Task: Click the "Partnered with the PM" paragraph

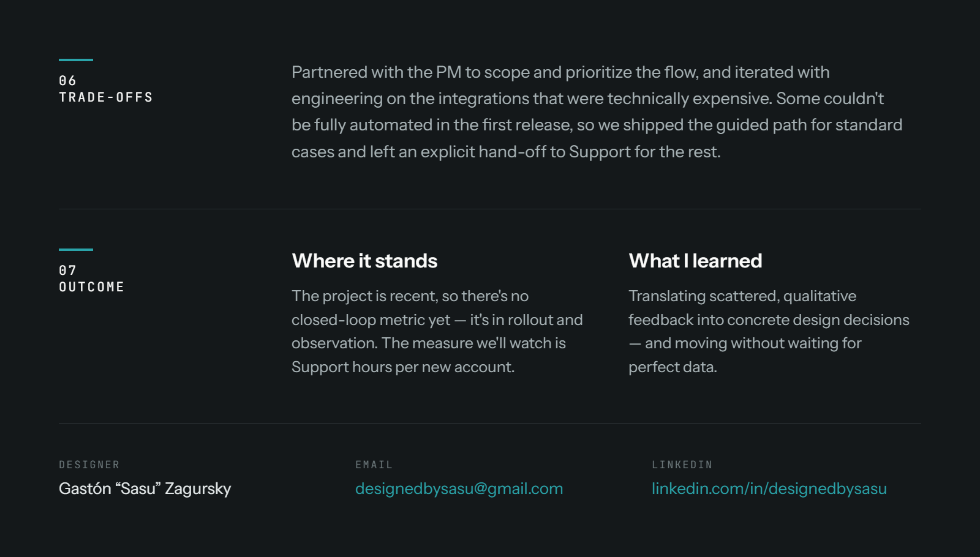Action: point(597,111)
